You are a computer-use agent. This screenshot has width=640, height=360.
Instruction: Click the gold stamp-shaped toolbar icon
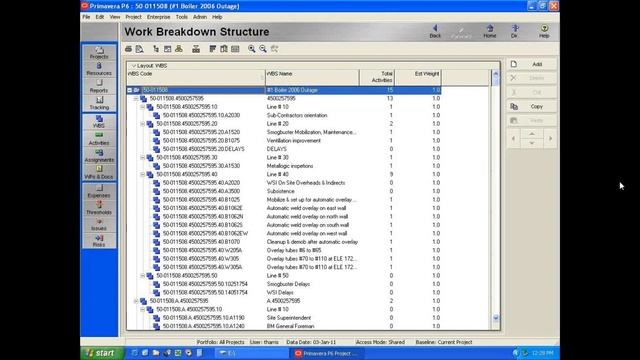click(x=179, y=49)
